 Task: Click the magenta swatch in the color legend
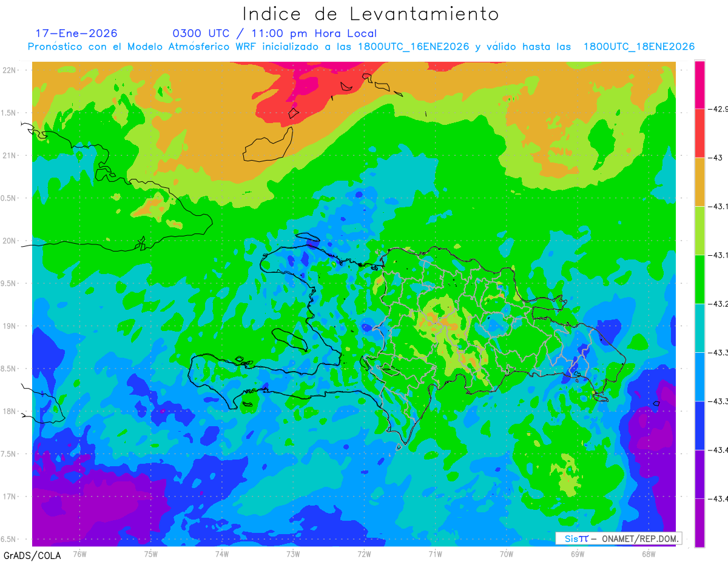click(699, 85)
